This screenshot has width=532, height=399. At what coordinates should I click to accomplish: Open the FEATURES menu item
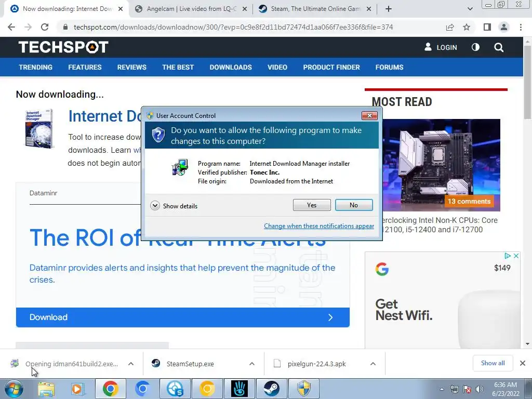(85, 67)
